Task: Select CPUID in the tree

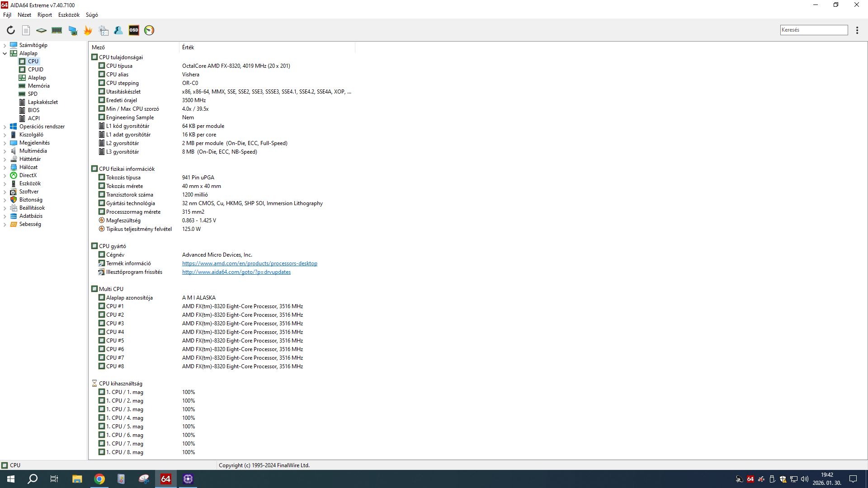Action: [x=36, y=70]
